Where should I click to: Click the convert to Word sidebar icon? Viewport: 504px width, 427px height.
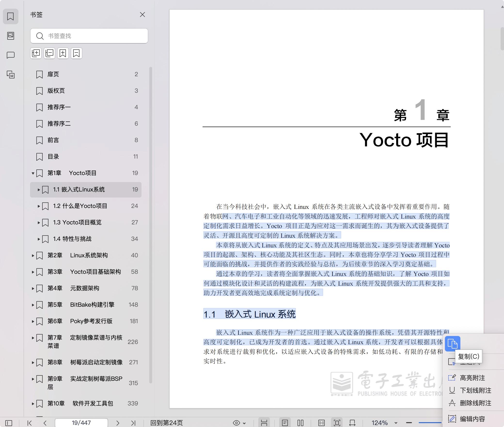[11, 75]
